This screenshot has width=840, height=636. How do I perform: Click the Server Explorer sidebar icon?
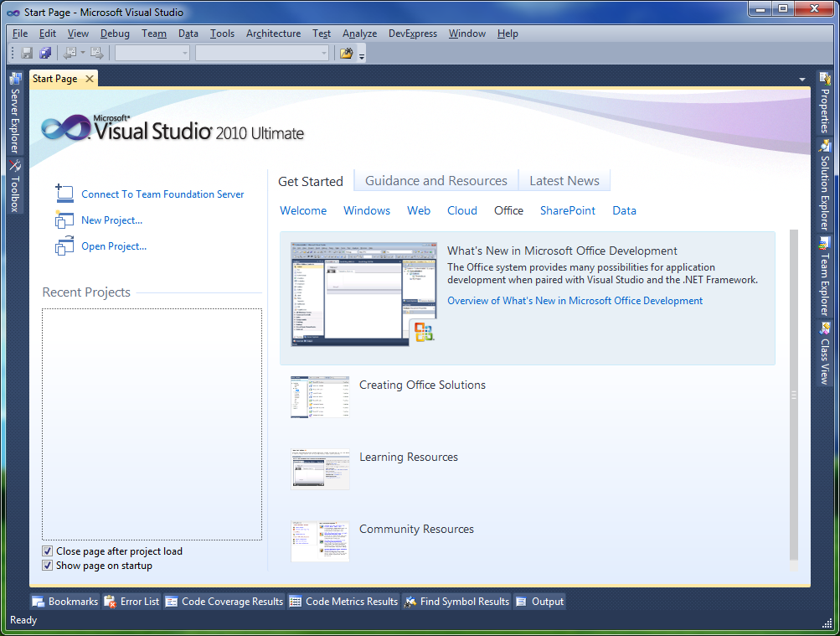point(15,79)
